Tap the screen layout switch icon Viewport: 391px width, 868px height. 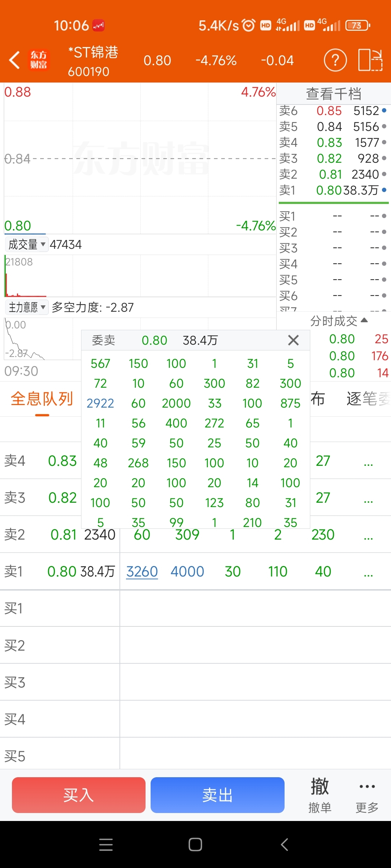point(370,60)
